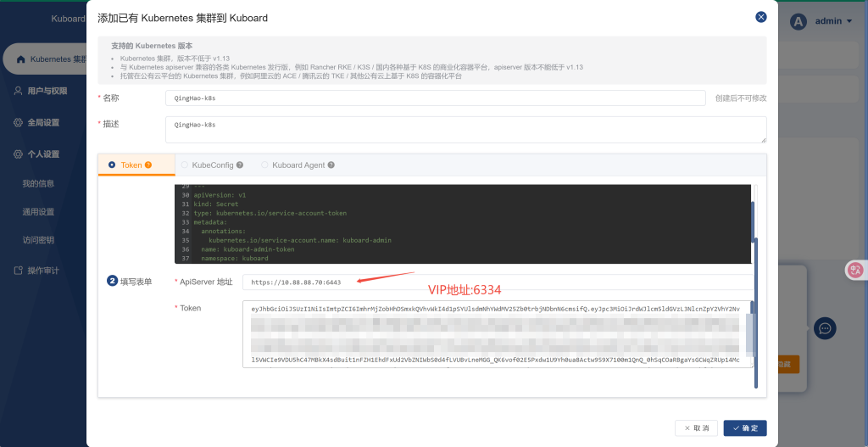This screenshot has width=868, height=447.
Task: Select the Token radio option
Action: tap(112, 165)
